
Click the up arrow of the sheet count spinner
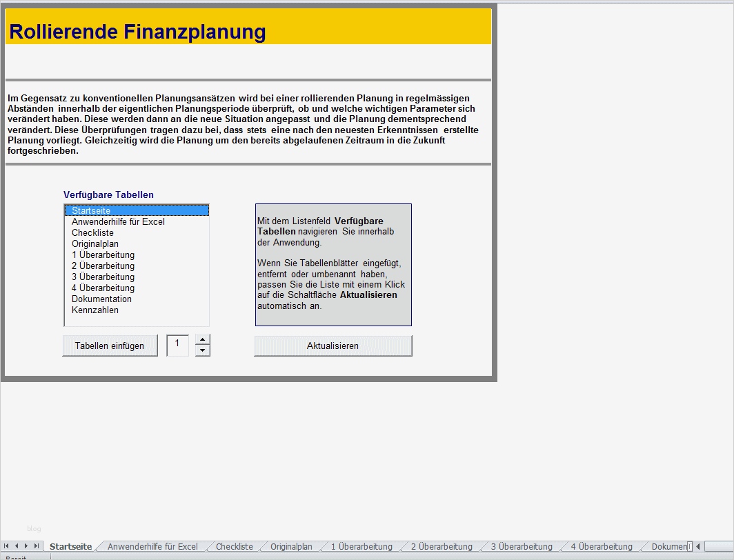pyautogui.click(x=201, y=340)
